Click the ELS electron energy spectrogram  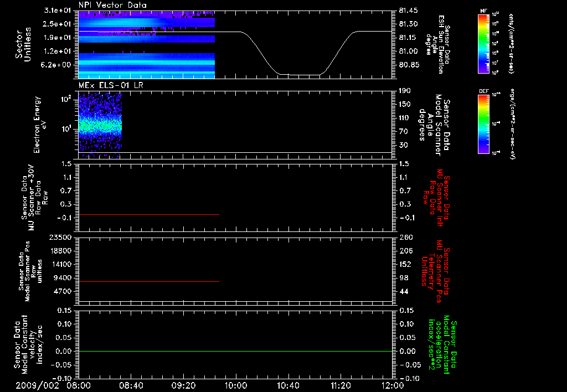tap(100, 125)
